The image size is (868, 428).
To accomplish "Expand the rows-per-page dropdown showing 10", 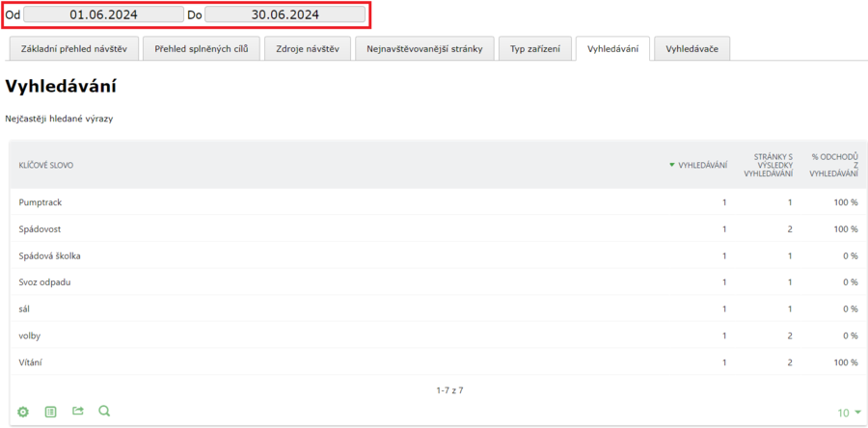I will (x=849, y=413).
